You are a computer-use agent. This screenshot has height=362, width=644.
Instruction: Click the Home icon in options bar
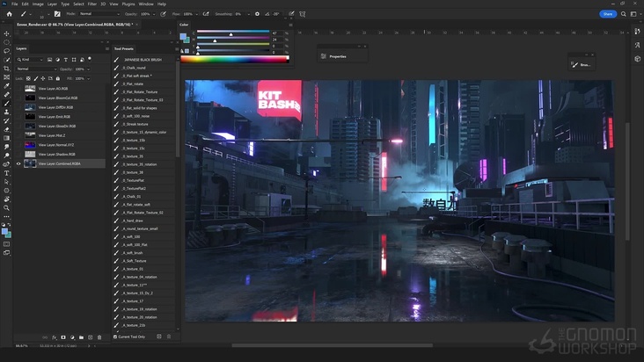(x=9, y=14)
